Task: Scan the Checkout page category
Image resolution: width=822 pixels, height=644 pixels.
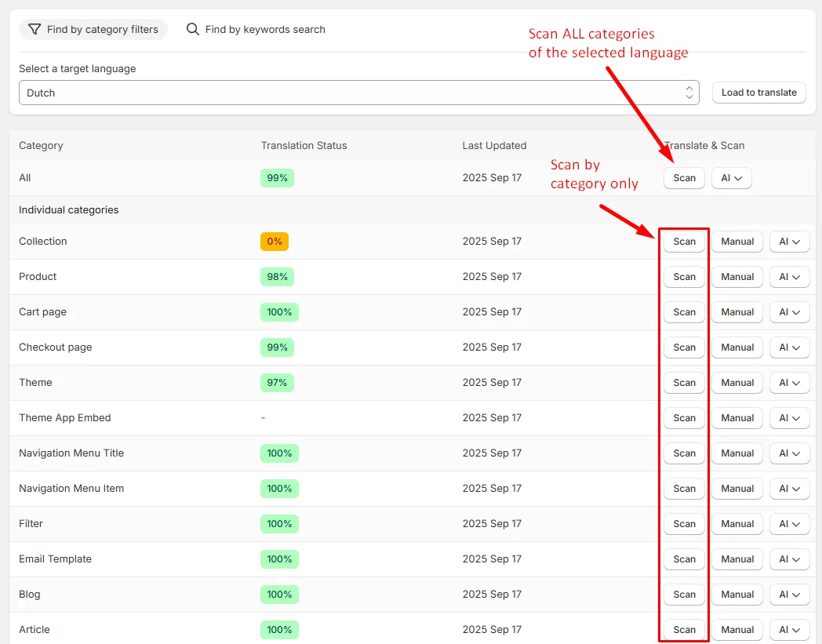Action: [684, 347]
